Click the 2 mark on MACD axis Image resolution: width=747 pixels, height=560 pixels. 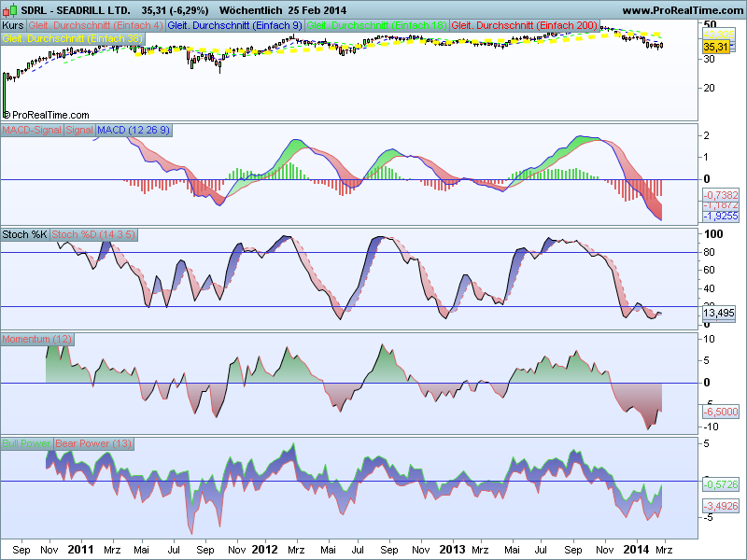coord(707,135)
